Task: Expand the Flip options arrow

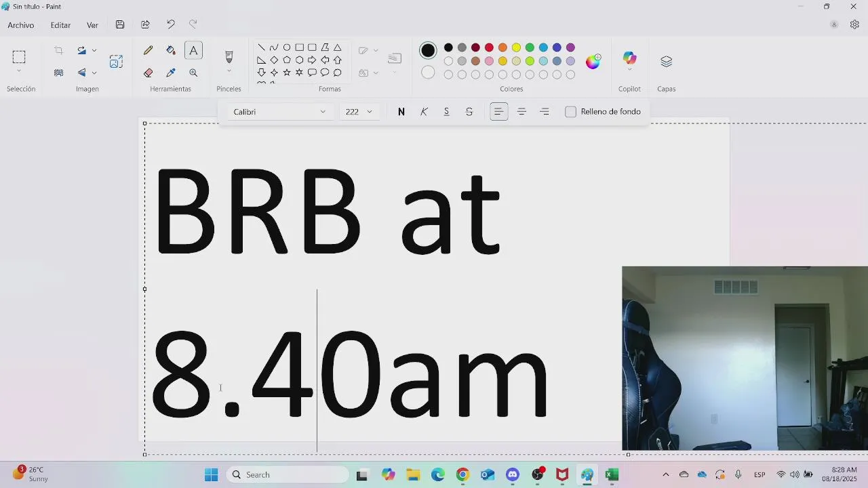Action: tap(94, 73)
